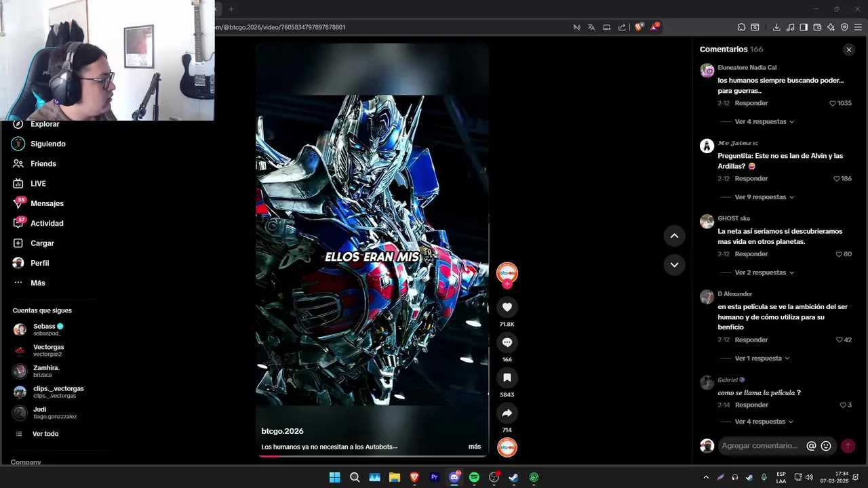Open Brave Leo AI sparkle icon

831,27
